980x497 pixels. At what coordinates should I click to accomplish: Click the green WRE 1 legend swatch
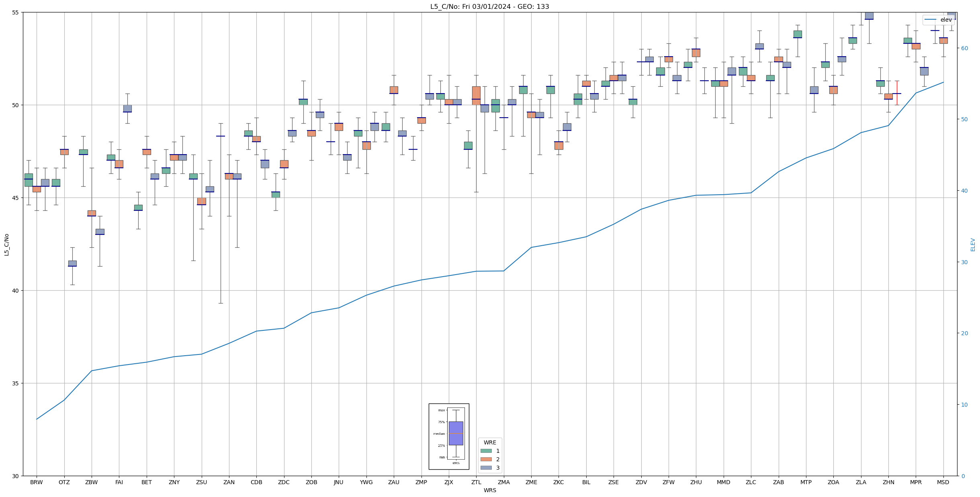pyautogui.click(x=486, y=451)
